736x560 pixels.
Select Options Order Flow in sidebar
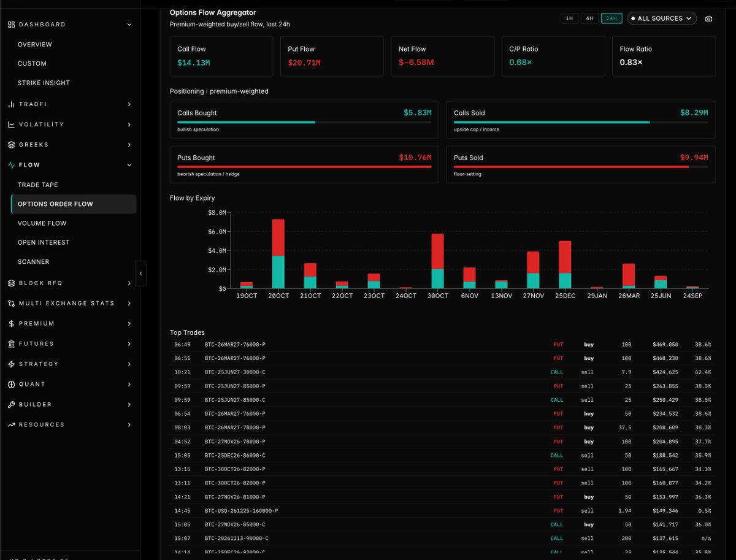click(x=74, y=204)
